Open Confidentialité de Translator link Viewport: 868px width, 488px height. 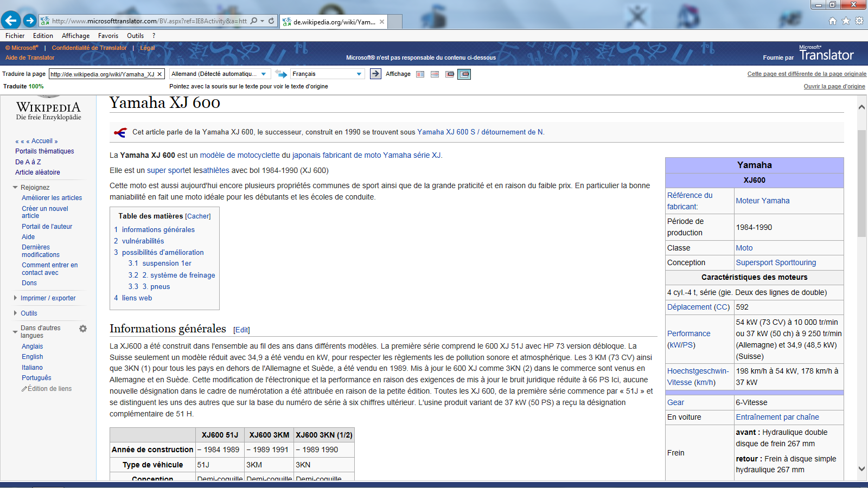pos(90,48)
